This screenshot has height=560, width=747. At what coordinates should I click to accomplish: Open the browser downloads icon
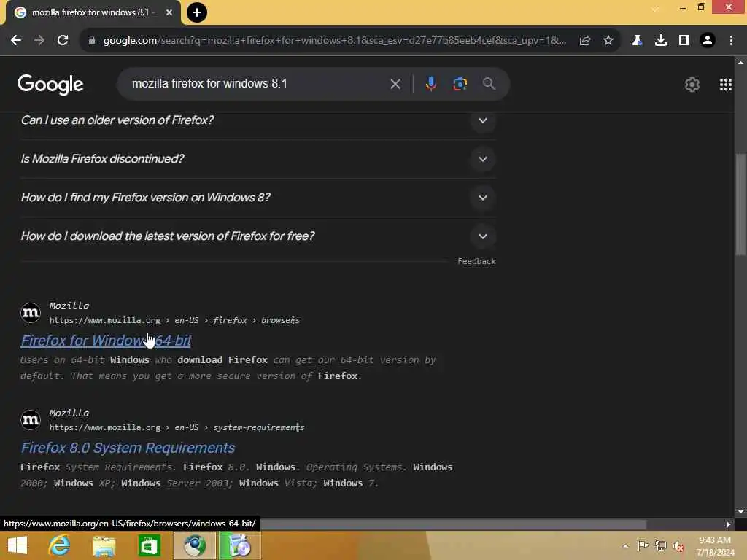pos(661,41)
